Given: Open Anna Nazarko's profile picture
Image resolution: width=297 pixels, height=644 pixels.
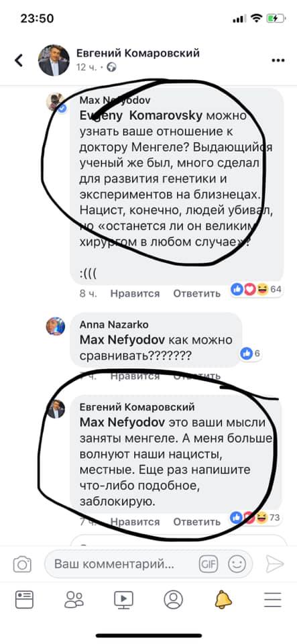Looking at the screenshot, I should point(56,327).
